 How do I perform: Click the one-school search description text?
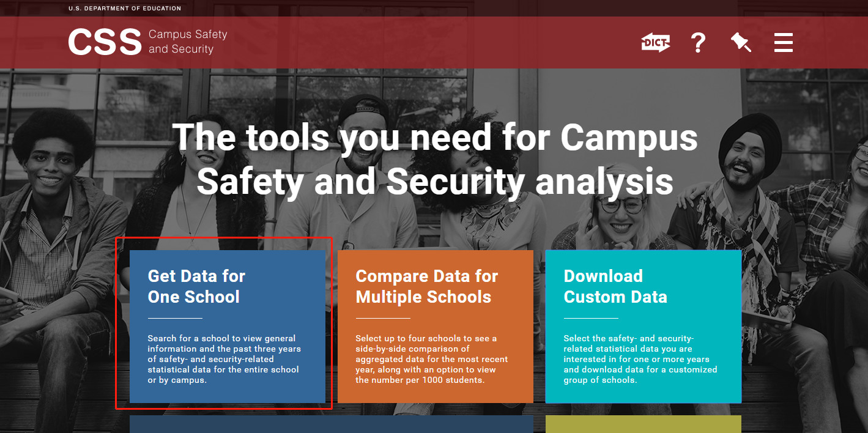tap(224, 359)
